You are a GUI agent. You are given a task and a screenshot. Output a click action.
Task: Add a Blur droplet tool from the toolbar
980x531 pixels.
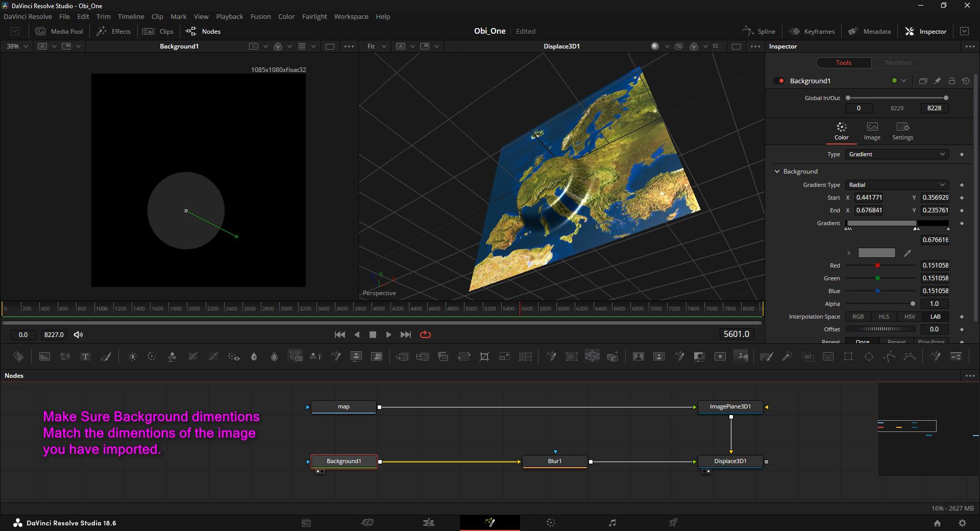(x=254, y=357)
